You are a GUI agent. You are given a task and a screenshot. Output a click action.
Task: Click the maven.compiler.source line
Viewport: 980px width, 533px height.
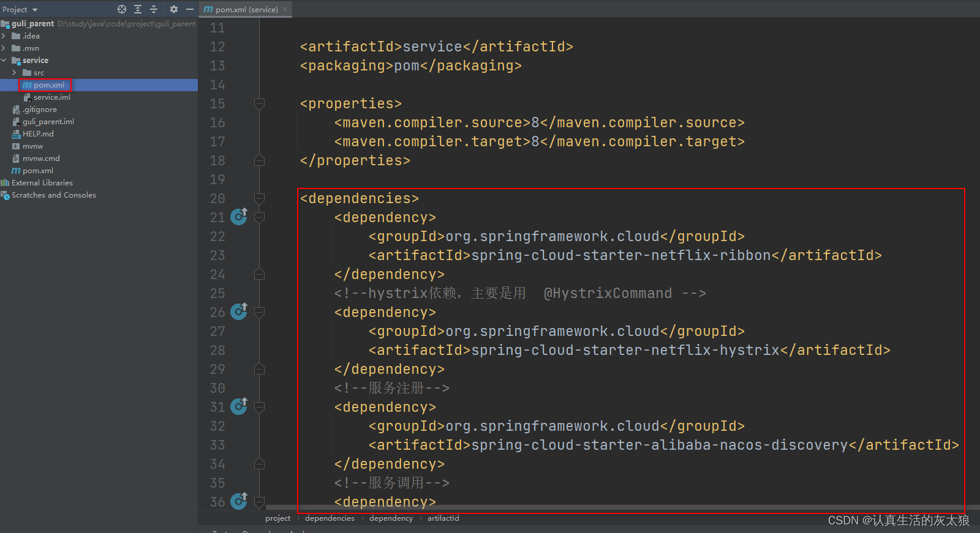[x=539, y=122]
